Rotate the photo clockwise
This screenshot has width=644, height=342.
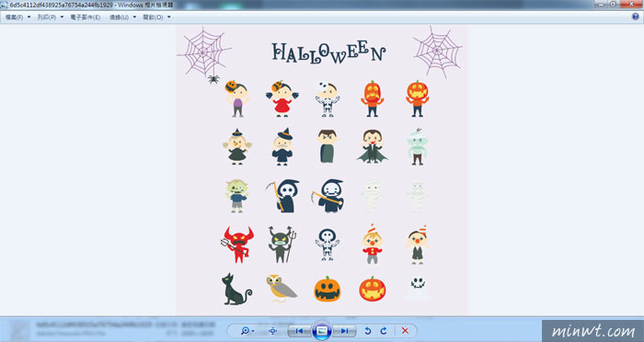pyautogui.click(x=384, y=331)
